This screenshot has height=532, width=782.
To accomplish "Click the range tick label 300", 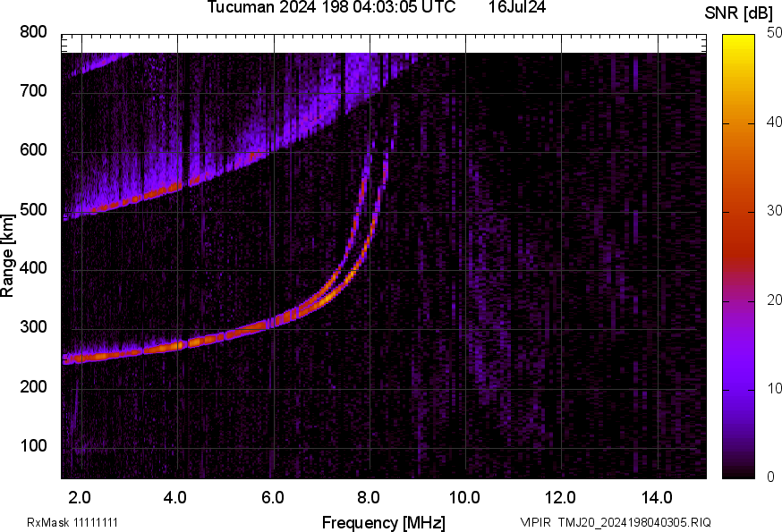I will (x=33, y=327).
